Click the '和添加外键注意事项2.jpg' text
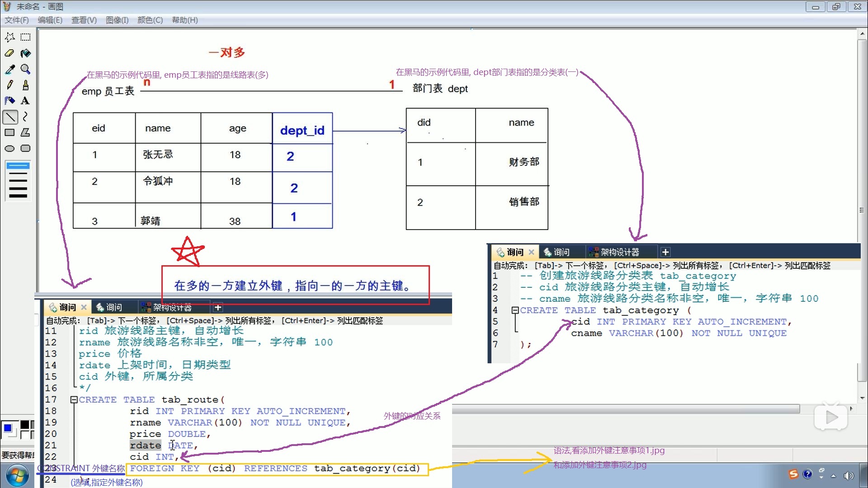Viewport: 868px width, 488px height. pos(600,465)
